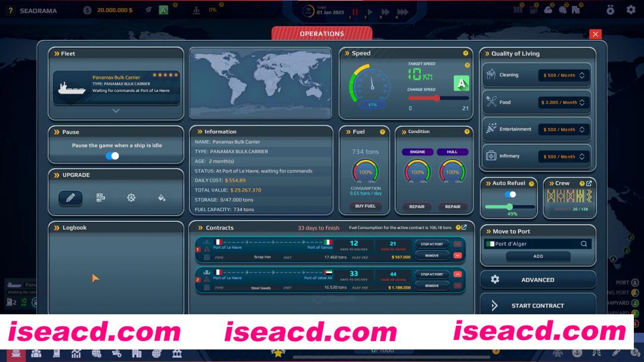Adjust the Change Speed slider
Screen dimensions: 644x362
click(437, 98)
